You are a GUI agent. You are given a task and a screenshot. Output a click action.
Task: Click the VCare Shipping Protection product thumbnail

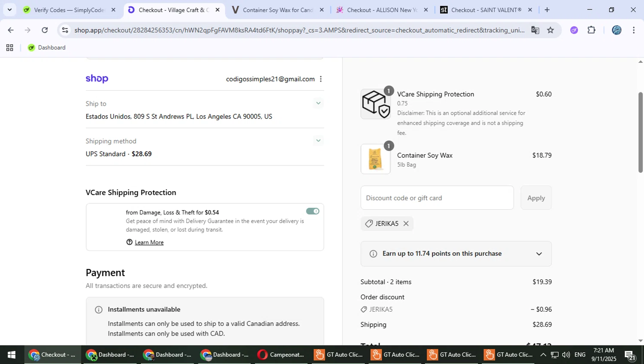tap(376, 104)
